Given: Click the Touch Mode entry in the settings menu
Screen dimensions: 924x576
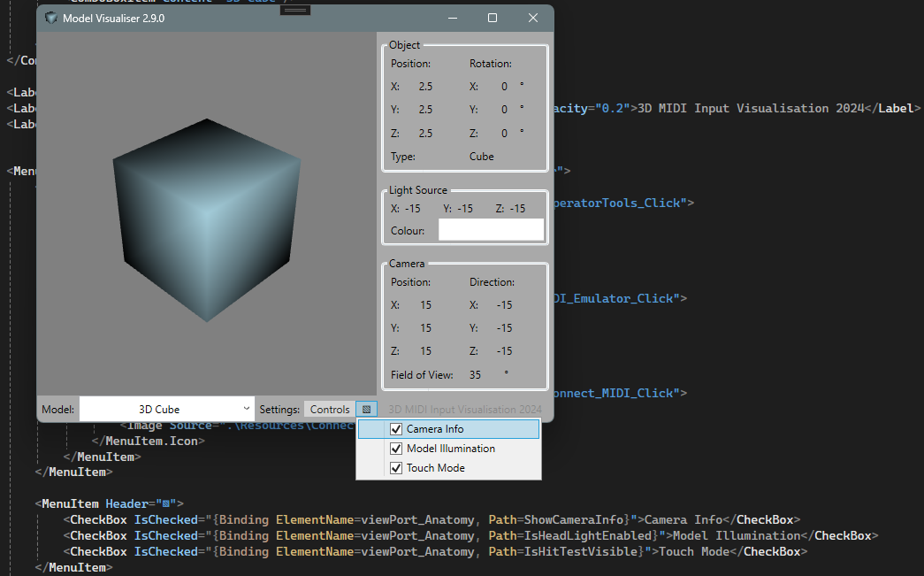Looking at the screenshot, I should pos(435,467).
